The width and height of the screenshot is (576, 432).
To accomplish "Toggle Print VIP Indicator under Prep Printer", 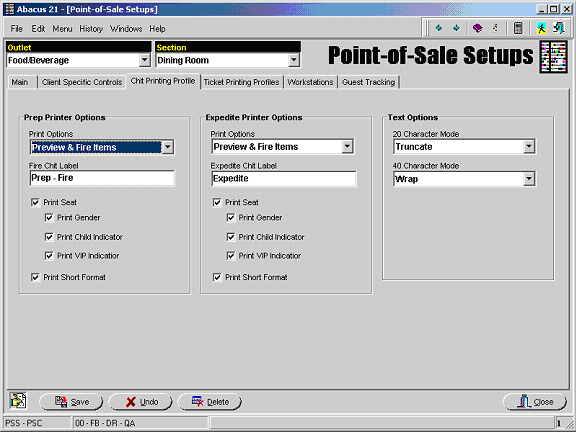I will [x=49, y=256].
